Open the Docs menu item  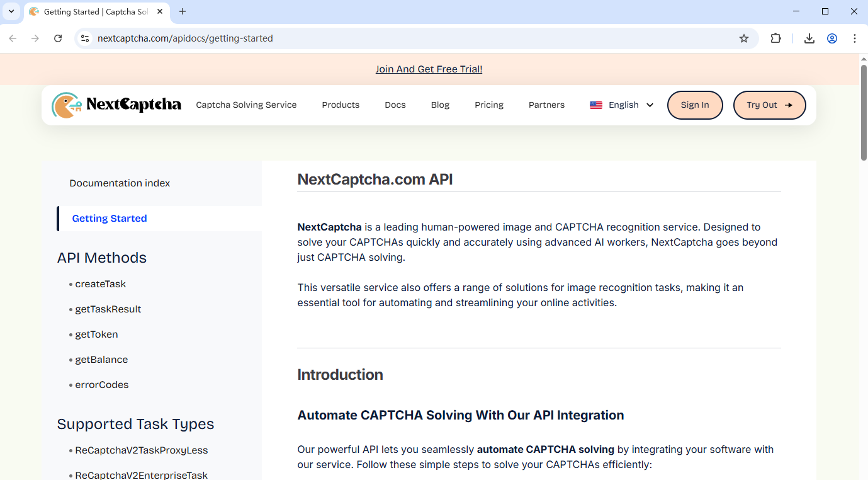click(395, 105)
